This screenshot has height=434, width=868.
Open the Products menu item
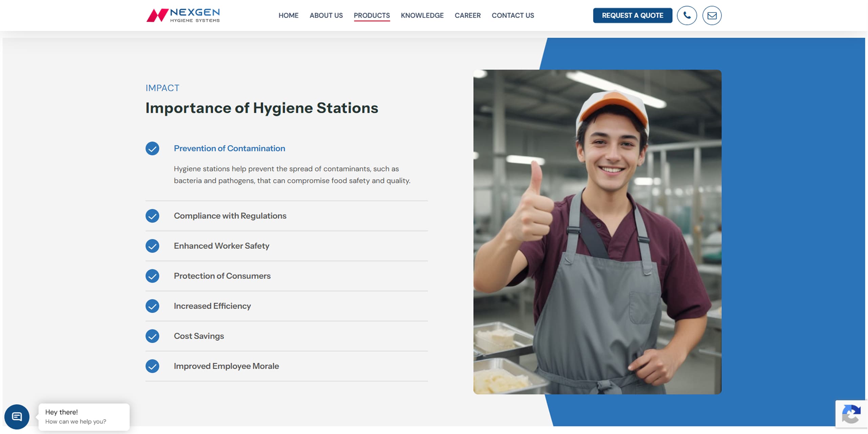[x=372, y=15]
